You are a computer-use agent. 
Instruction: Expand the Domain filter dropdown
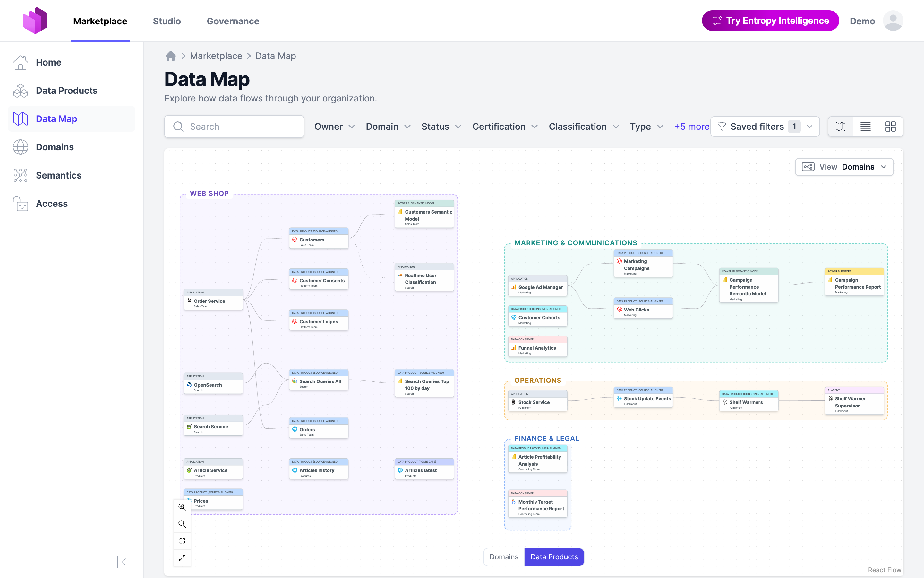pyautogui.click(x=388, y=127)
